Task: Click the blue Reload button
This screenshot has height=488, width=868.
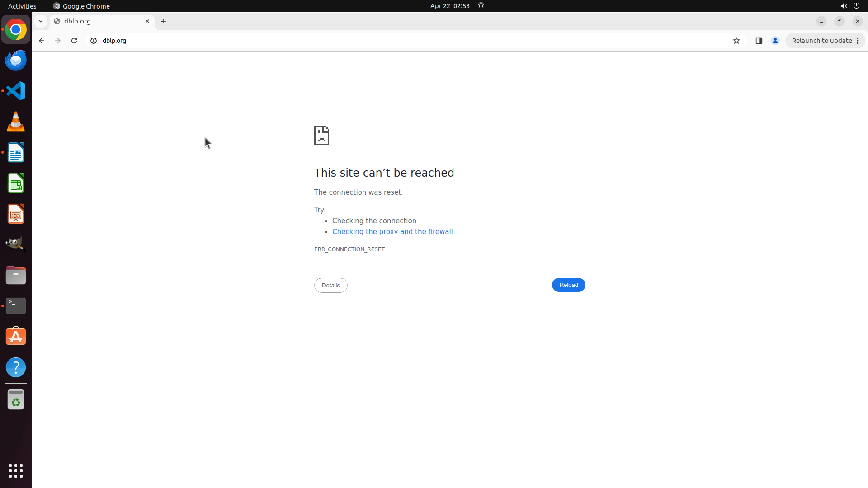Action: coord(568,285)
